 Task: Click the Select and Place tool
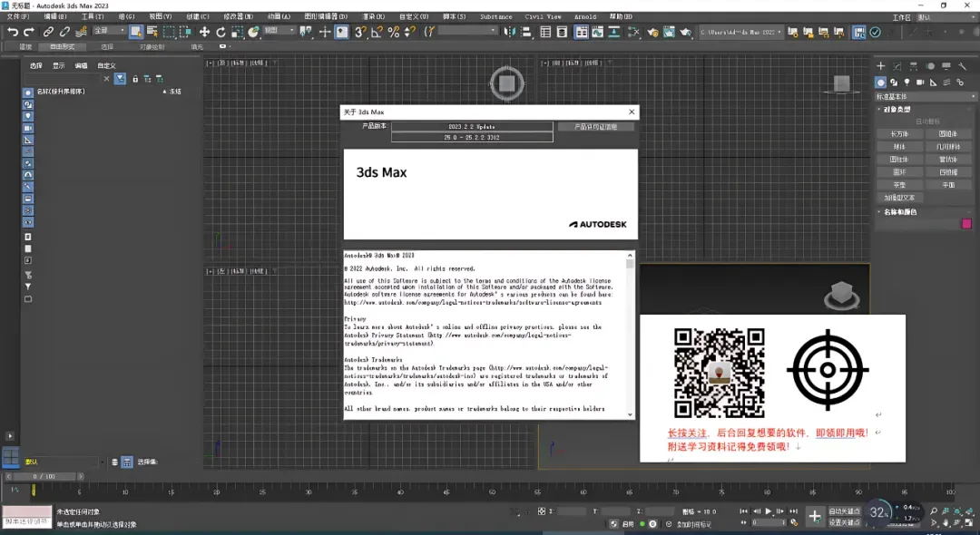pyautogui.click(x=253, y=32)
